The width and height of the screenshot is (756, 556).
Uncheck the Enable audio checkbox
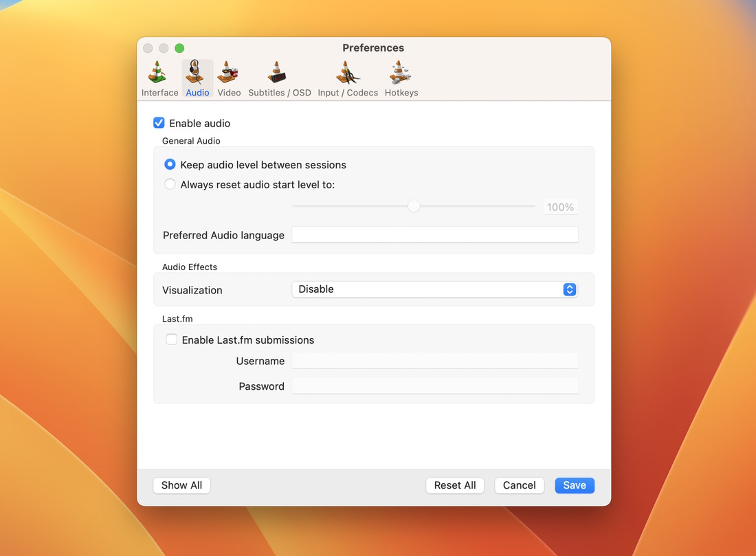[x=159, y=123]
